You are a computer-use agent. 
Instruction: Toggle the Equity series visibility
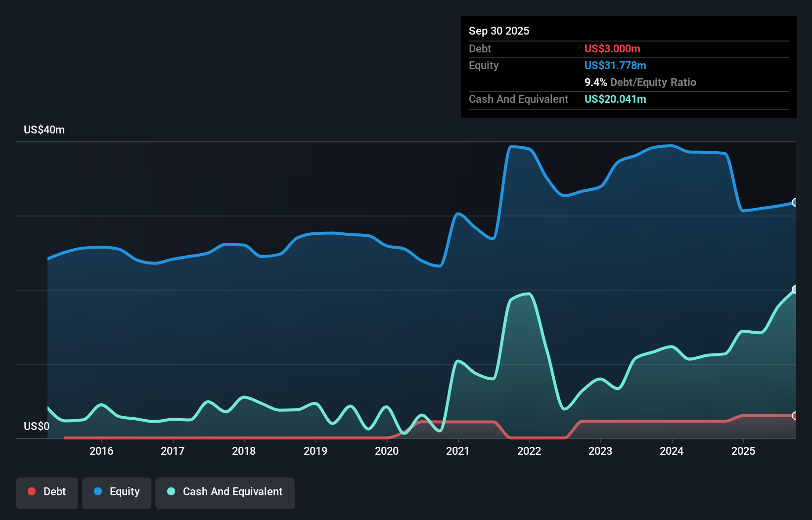pos(116,492)
